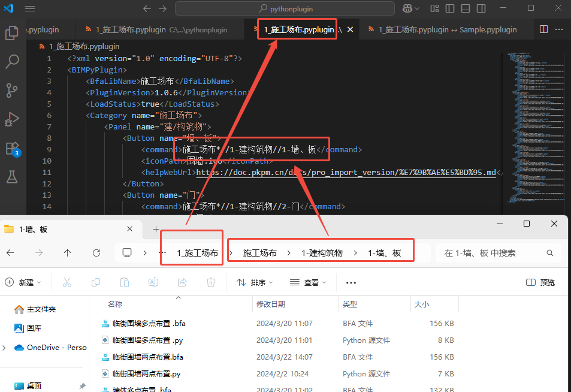
Task: Click the Copilot icon in title bar
Action: [x=408, y=8]
